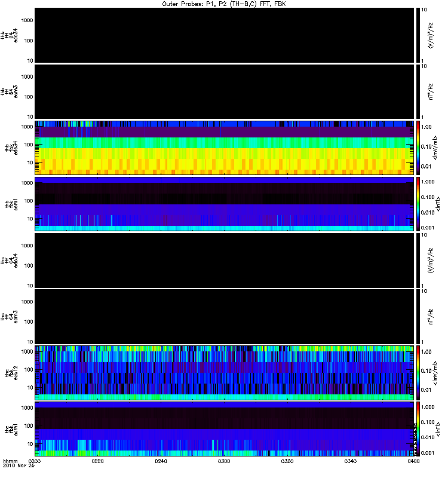Viewport: 448px width, 478px height.
Task: Click the '100' frequency tick of the thc fff scm3 panel
Action: [29, 321]
